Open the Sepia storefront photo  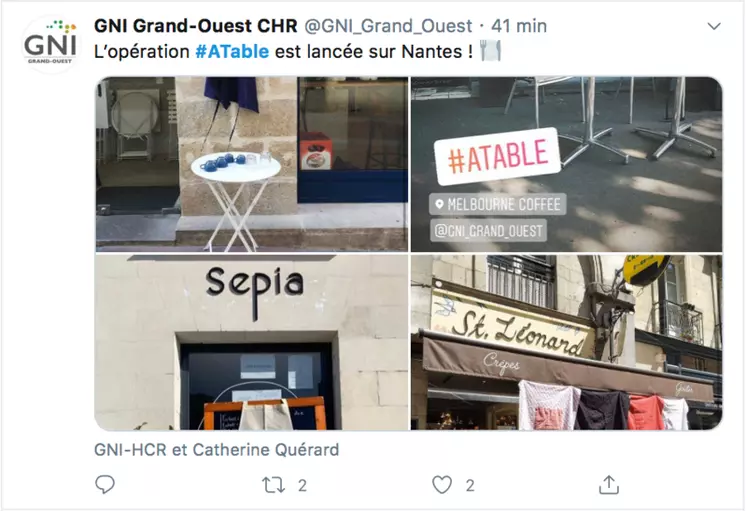(252, 342)
